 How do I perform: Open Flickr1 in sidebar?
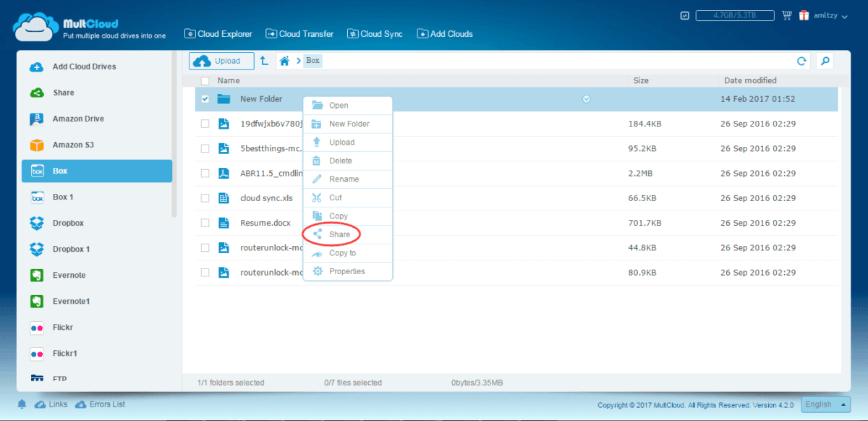(97, 353)
